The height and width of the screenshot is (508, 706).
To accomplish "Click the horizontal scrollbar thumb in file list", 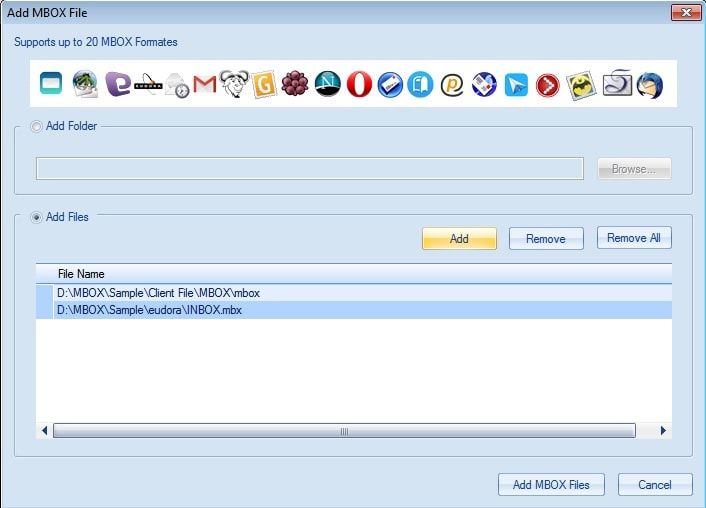I will pos(344,431).
